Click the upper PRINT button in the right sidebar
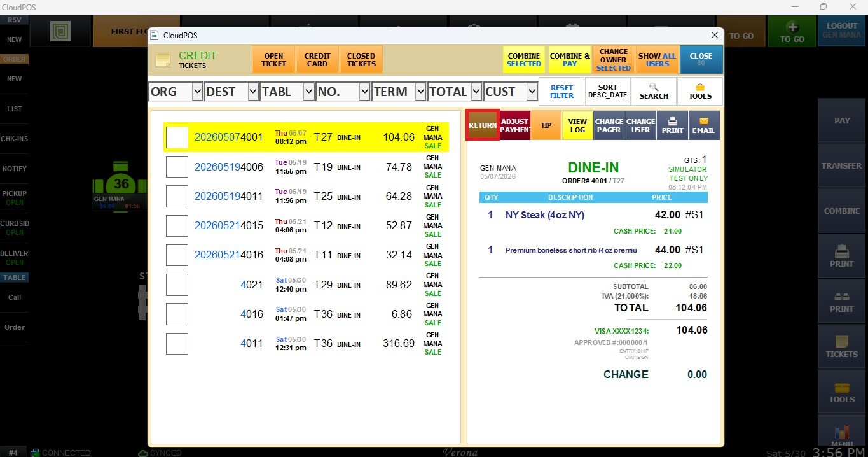Image resolution: width=868 pixels, height=457 pixels. click(x=842, y=255)
